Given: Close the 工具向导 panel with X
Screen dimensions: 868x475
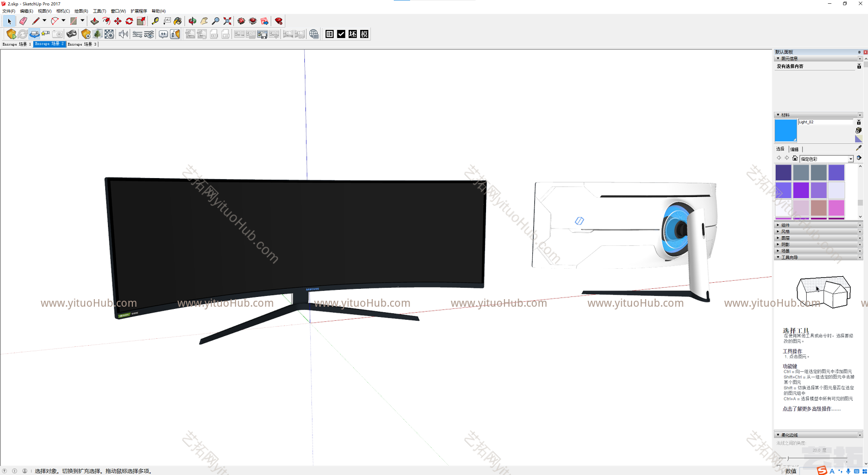Looking at the screenshot, I should pyautogui.click(x=860, y=257).
